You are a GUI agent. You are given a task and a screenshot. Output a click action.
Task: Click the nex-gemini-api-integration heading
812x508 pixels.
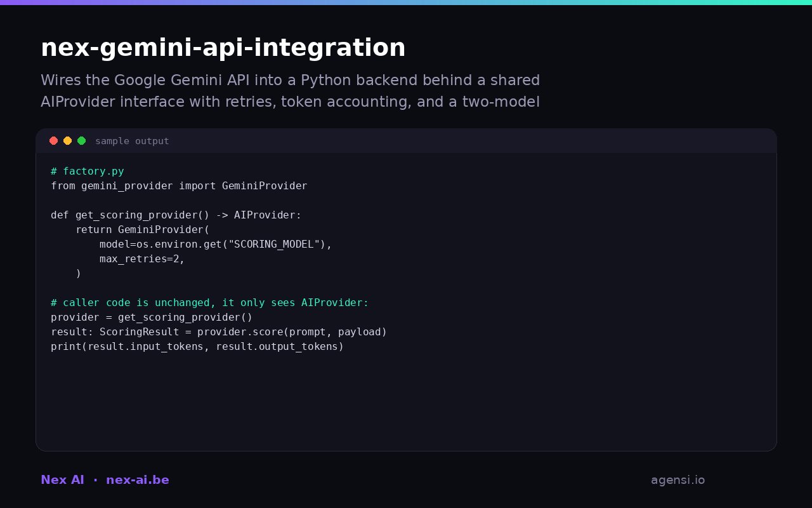pos(223,48)
